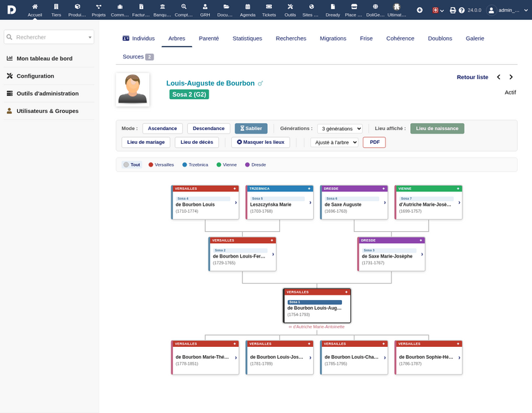Open the Dready module icon
Screen dimensions: 532x413
(333, 7)
